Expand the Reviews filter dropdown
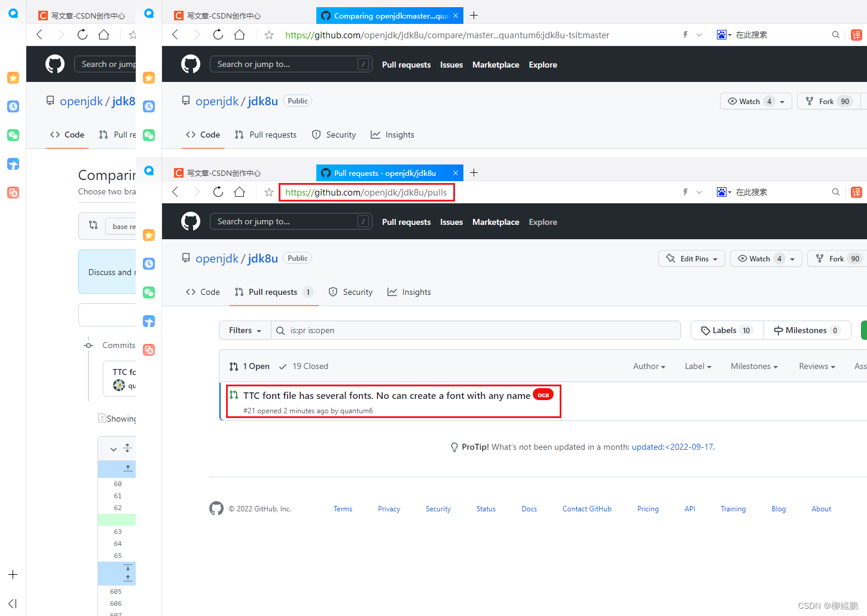 click(x=817, y=366)
